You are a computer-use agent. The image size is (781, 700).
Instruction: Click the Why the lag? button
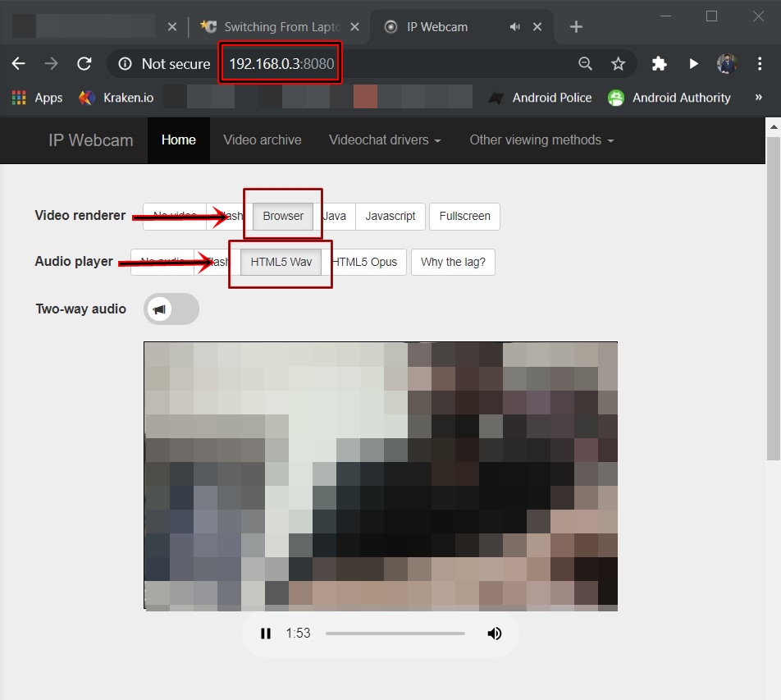pos(453,262)
